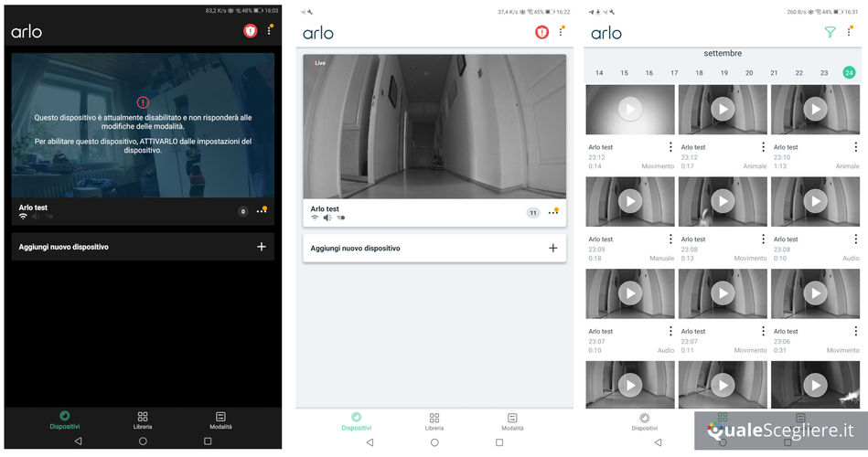Image resolution: width=868 pixels, height=457 pixels.
Task: Open Arlo test camera options in middle screen
Action: pos(553,212)
